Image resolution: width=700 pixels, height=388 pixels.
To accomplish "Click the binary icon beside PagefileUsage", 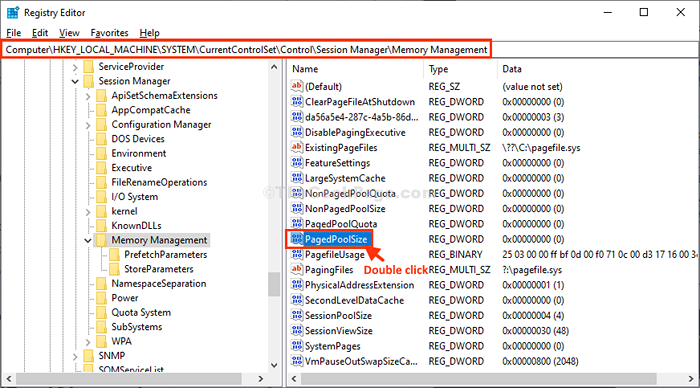I will pos(297,254).
